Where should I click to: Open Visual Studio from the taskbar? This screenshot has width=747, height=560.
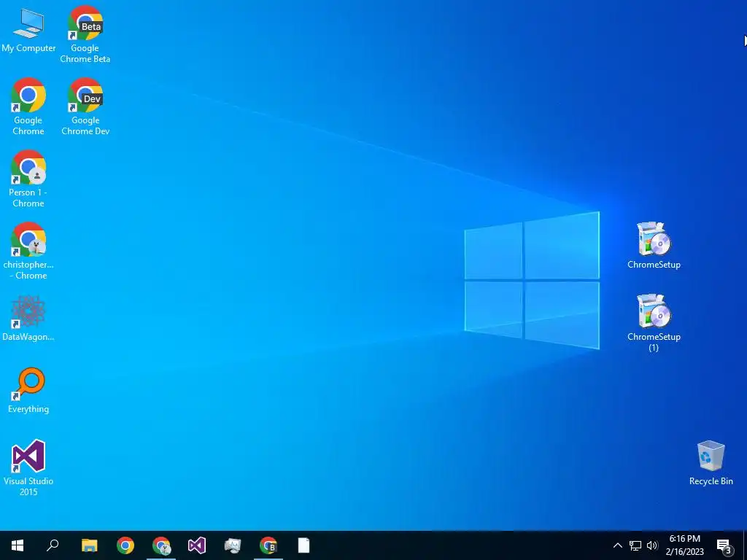click(197, 545)
